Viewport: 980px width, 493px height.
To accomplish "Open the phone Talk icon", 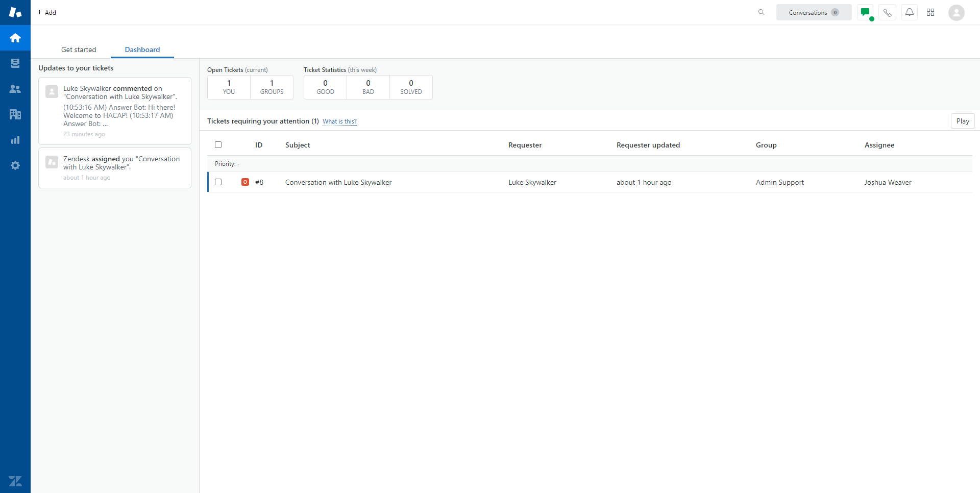I will tap(888, 12).
